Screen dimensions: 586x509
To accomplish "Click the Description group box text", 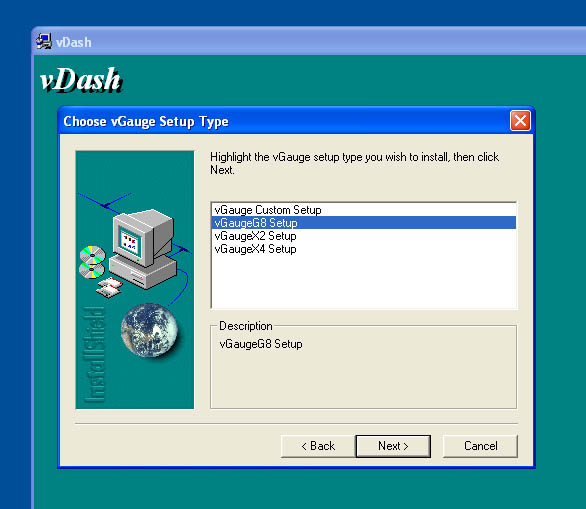I will (261, 344).
